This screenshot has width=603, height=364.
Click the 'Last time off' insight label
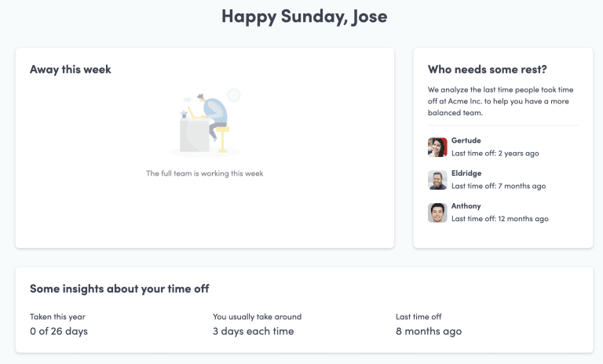[418, 317]
